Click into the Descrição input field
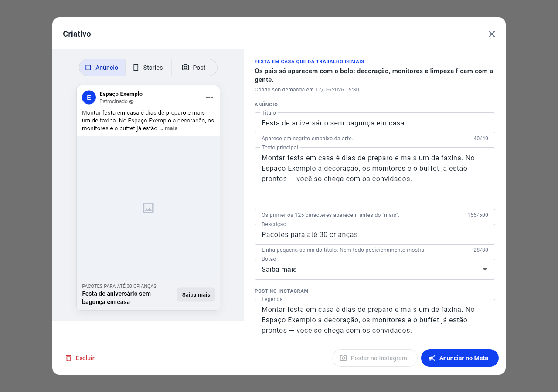558x392 pixels. 375,234
